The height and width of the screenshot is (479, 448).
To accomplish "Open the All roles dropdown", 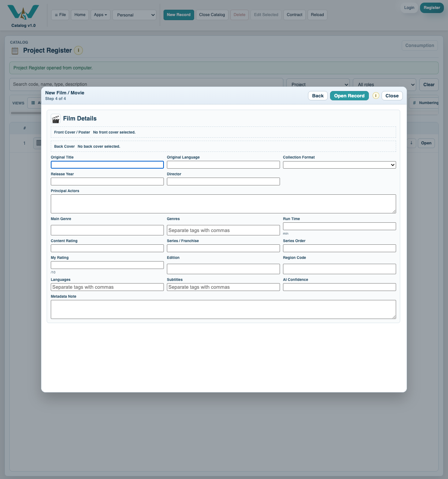I will click(385, 84).
